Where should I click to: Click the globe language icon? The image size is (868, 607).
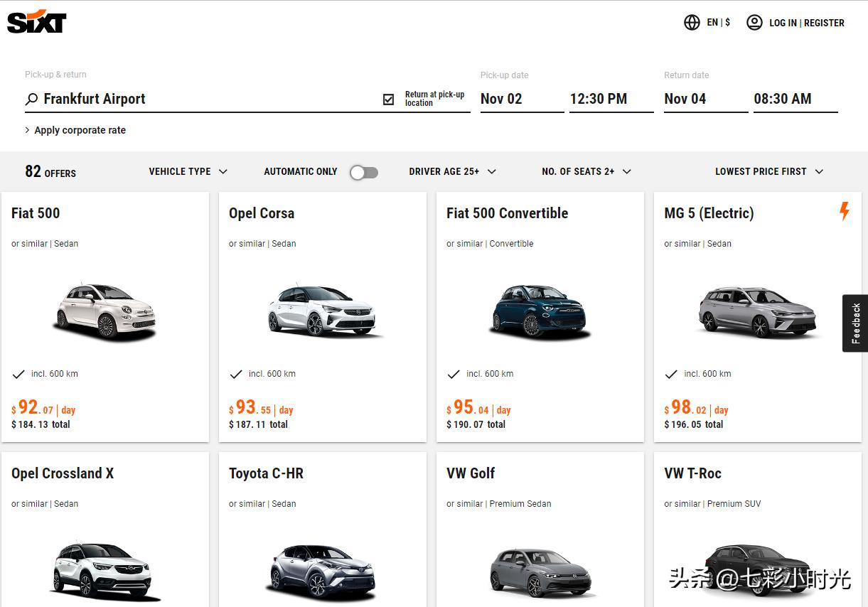(x=692, y=23)
